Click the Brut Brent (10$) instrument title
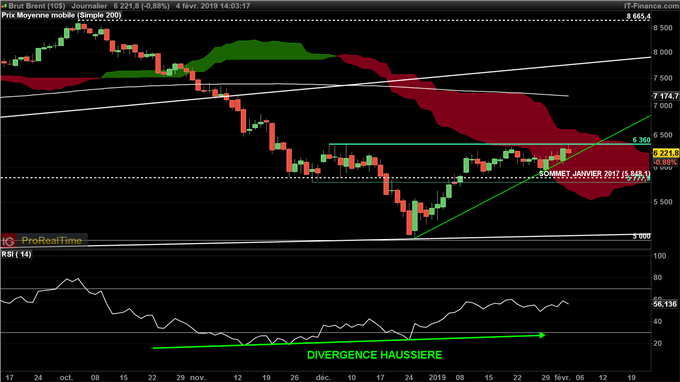The width and height of the screenshot is (680, 382). tap(37, 6)
